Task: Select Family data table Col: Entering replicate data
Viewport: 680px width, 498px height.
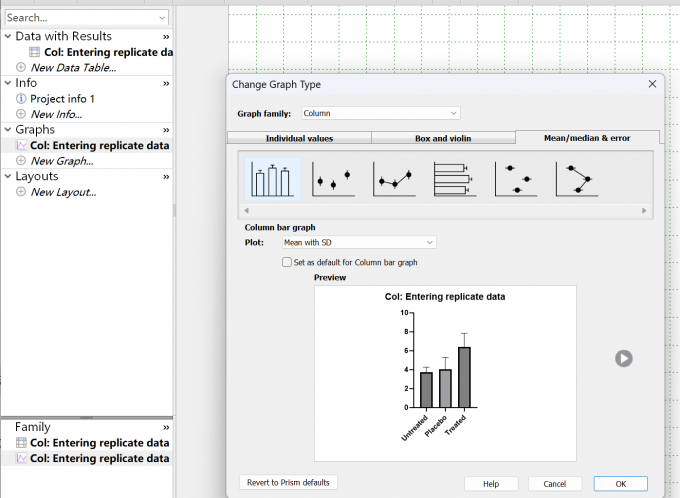Action: [x=99, y=443]
